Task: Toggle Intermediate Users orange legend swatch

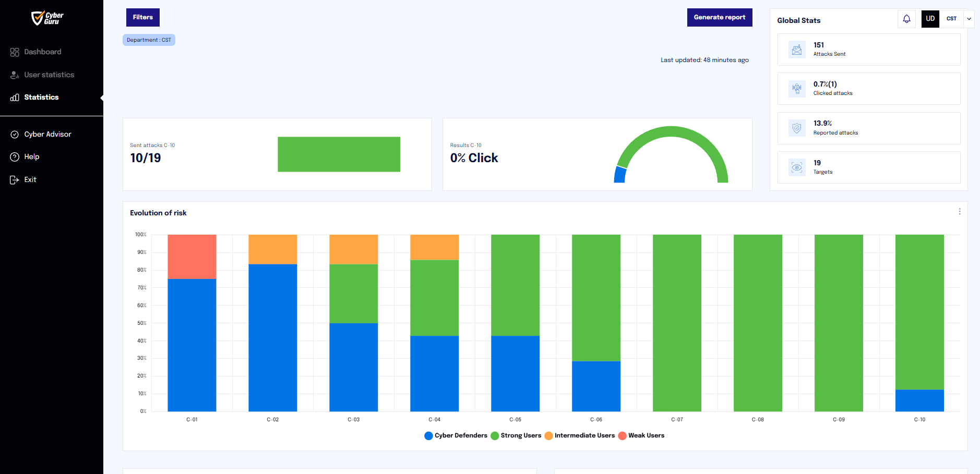Action: point(548,436)
